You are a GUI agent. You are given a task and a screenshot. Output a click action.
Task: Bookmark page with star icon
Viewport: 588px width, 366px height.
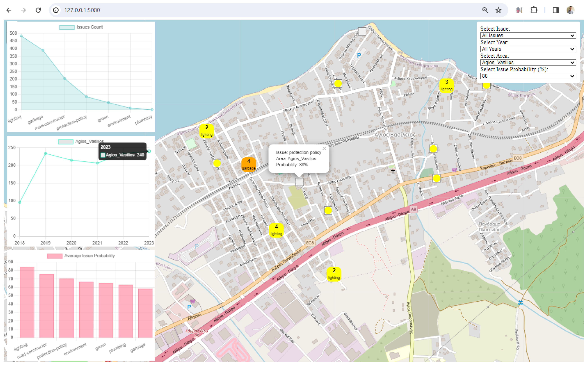tap(498, 10)
